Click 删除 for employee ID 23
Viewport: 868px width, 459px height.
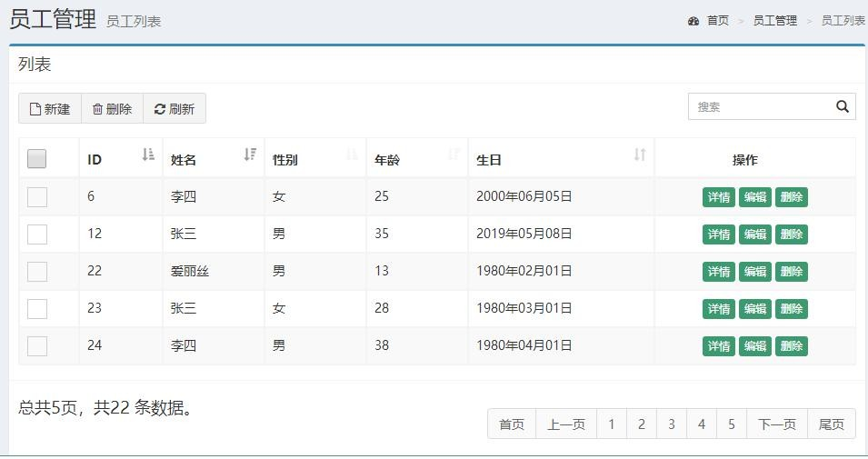(792, 309)
